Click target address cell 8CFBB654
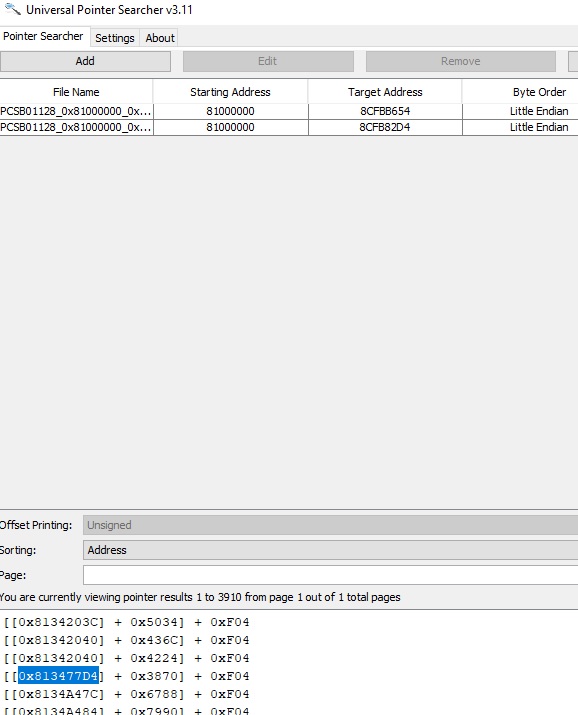 385,111
